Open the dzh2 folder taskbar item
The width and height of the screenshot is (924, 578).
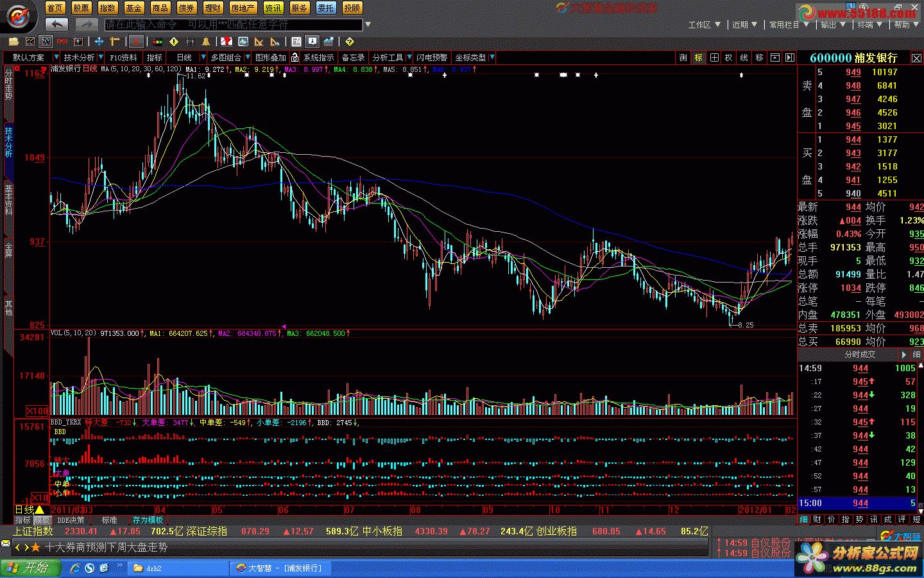click(x=178, y=568)
